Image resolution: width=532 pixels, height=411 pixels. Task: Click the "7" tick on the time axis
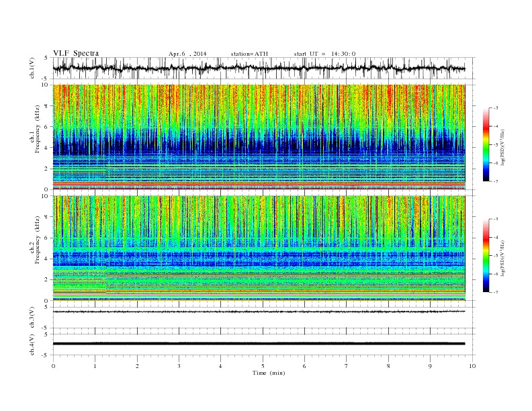click(x=347, y=366)
